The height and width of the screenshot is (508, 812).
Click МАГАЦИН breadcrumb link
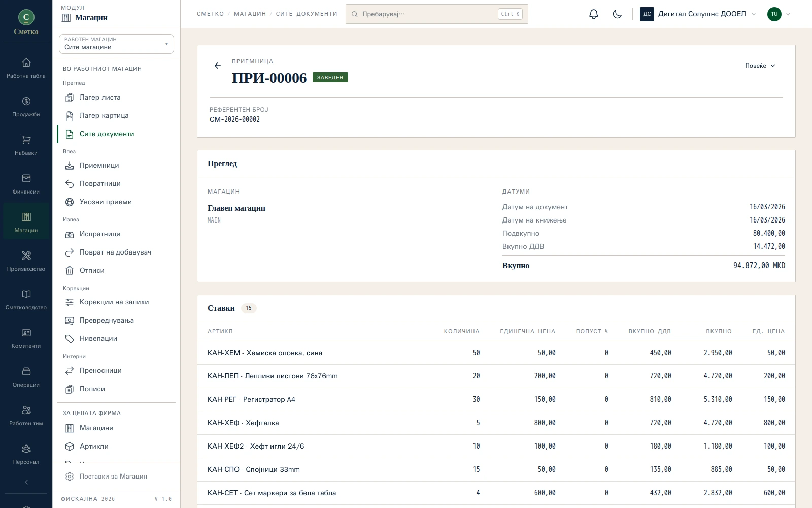click(250, 14)
